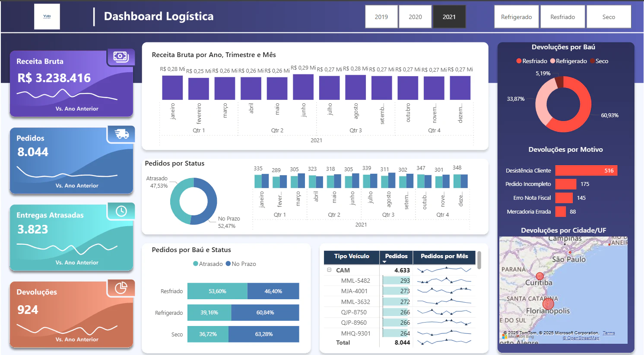Viewport: 644px width, 355px height.
Task: Filter the dashboard by year 2020
Action: [x=415, y=17]
